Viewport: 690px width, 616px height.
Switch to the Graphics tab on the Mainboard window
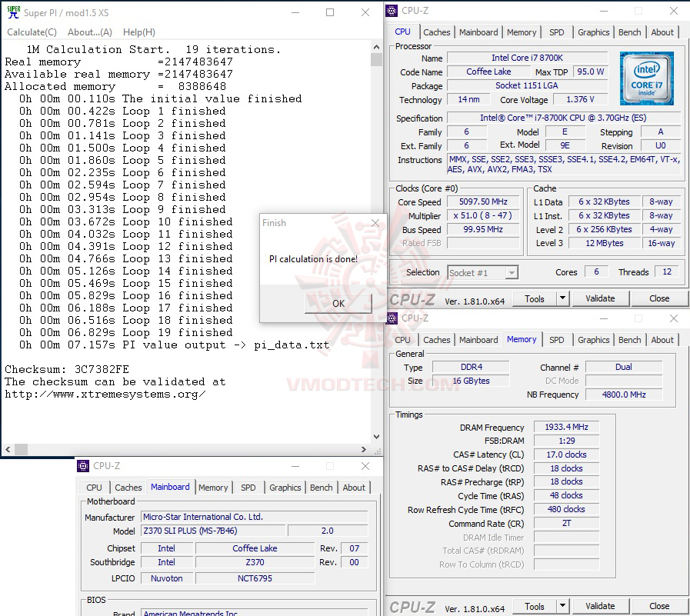tap(285, 488)
